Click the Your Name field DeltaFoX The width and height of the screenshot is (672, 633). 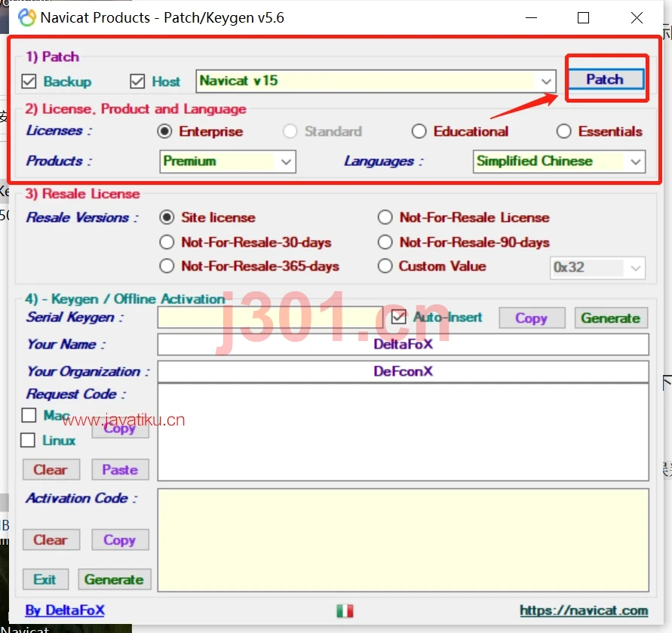[x=403, y=344]
